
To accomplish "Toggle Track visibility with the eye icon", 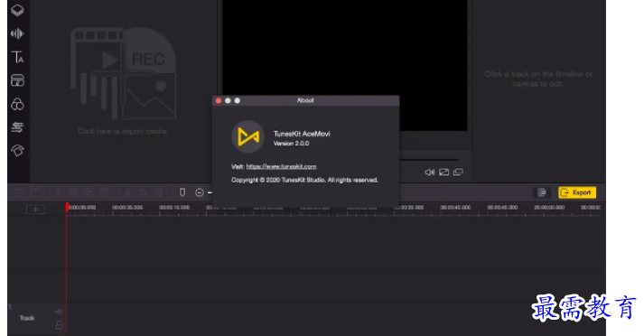I will click(x=59, y=312).
